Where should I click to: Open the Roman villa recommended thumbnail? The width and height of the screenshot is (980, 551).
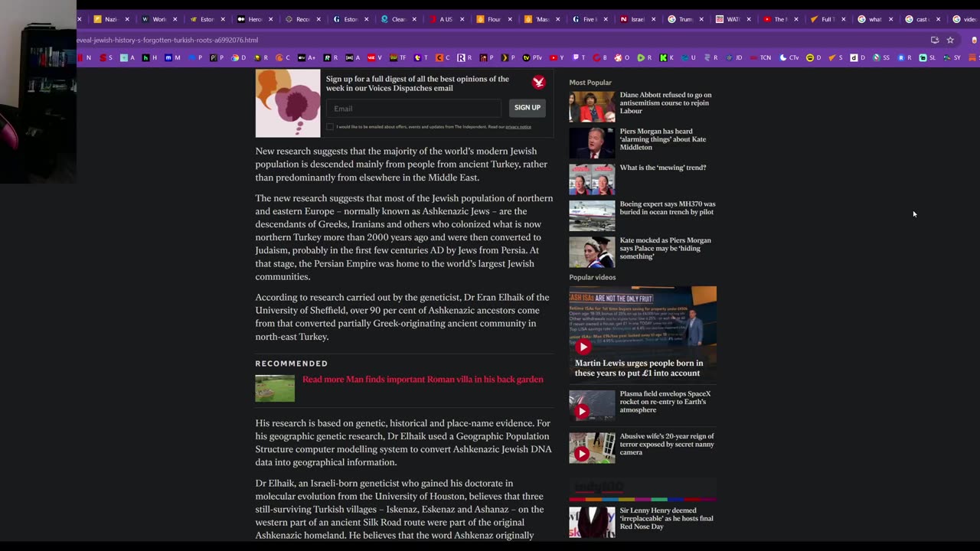tap(275, 388)
